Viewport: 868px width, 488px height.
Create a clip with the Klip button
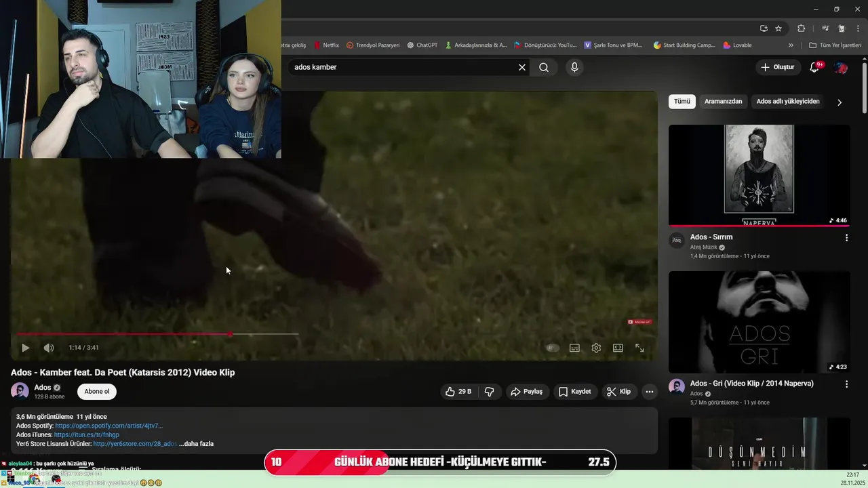619,392
